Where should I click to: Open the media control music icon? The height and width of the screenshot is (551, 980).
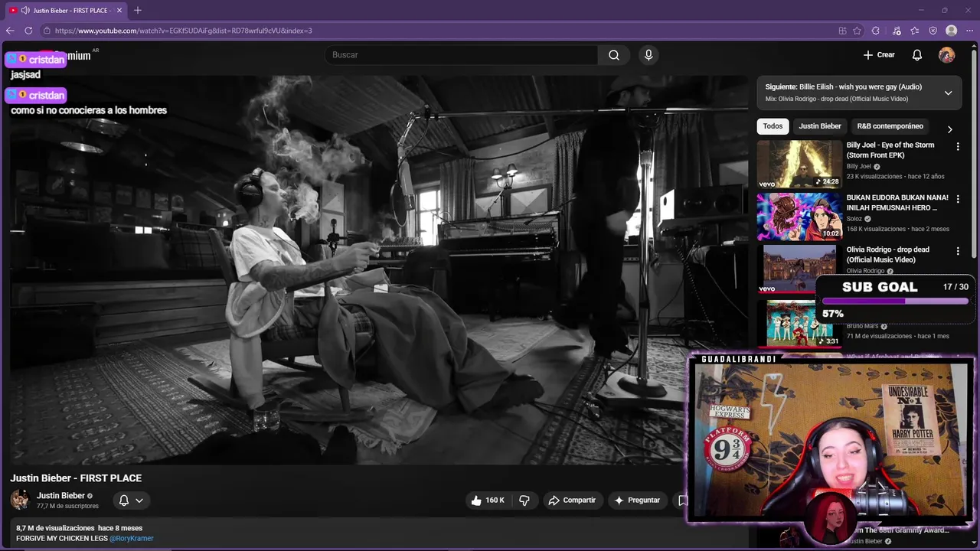tap(897, 31)
